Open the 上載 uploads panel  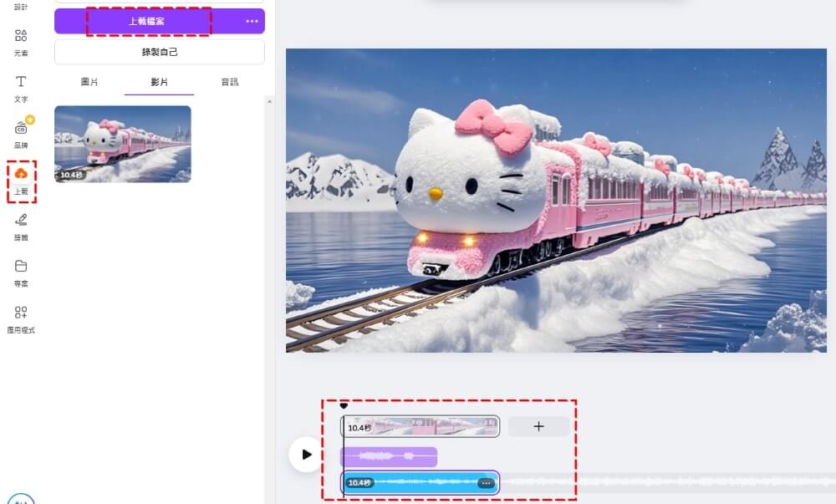tap(21, 181)
